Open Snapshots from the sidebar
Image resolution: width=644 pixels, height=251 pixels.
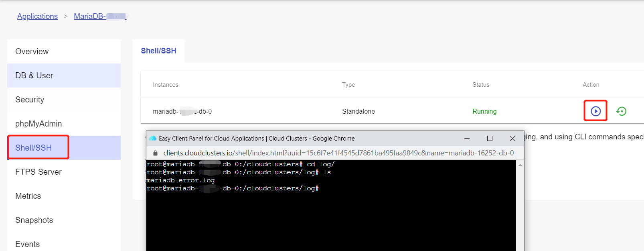click(x=34, y=220)
